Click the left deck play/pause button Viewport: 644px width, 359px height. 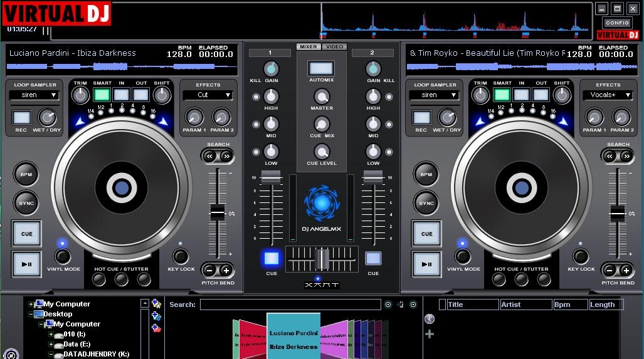26,264
